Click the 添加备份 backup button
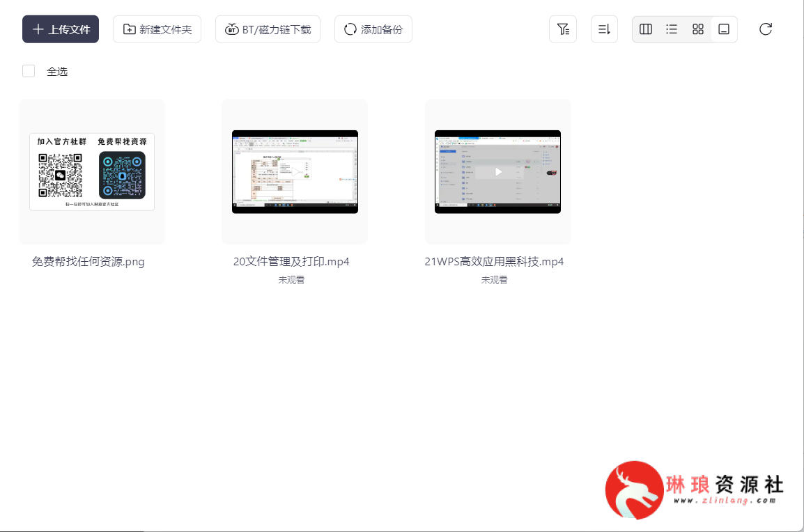This screenshot has width=804, height=532. (373, 29)
